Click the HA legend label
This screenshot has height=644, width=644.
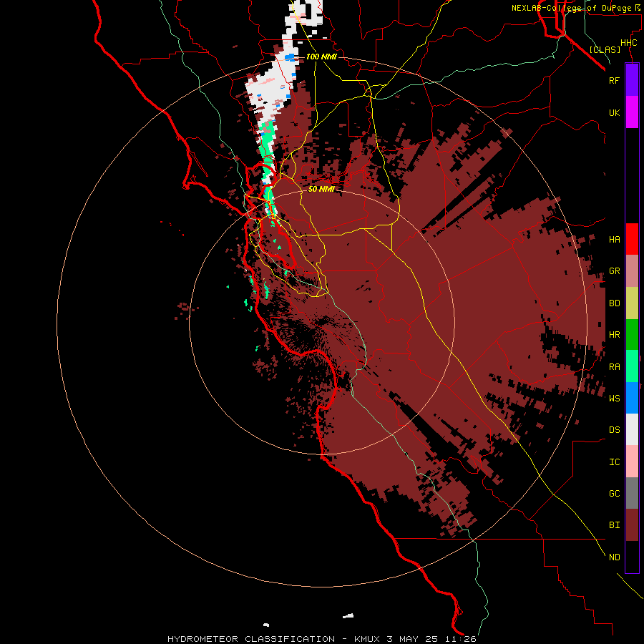614,240
